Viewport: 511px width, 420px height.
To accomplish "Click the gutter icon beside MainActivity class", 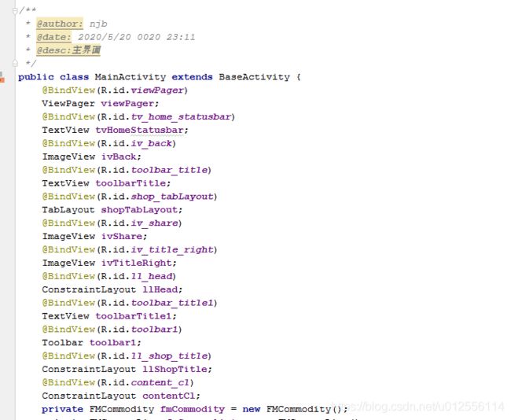I will [x=2, y=77].
